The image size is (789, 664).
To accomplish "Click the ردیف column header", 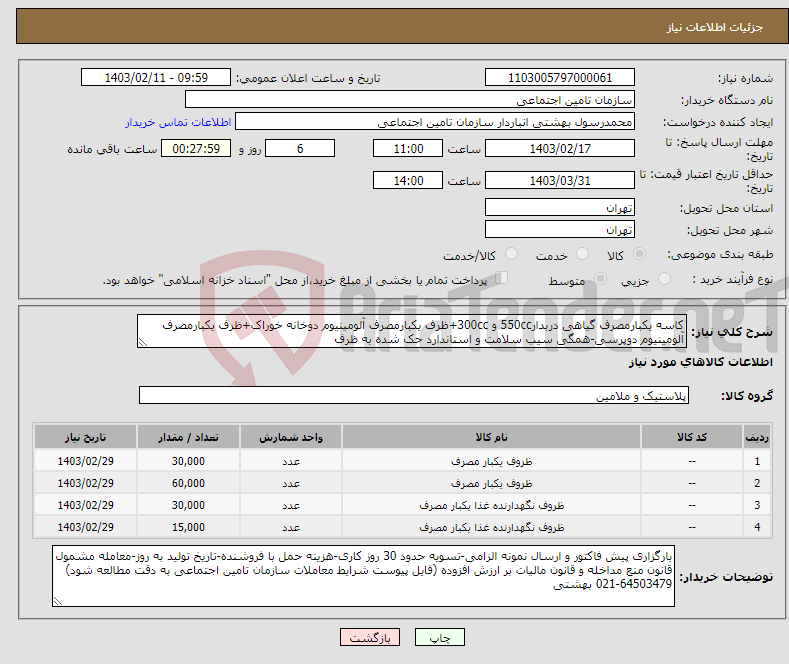I will (x=757, y=437).
